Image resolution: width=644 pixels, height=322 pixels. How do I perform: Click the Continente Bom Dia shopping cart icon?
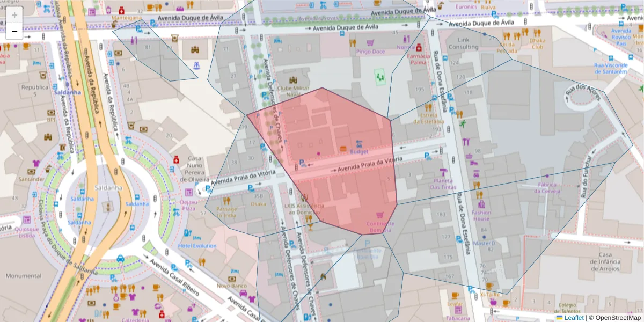coord(379,215)
